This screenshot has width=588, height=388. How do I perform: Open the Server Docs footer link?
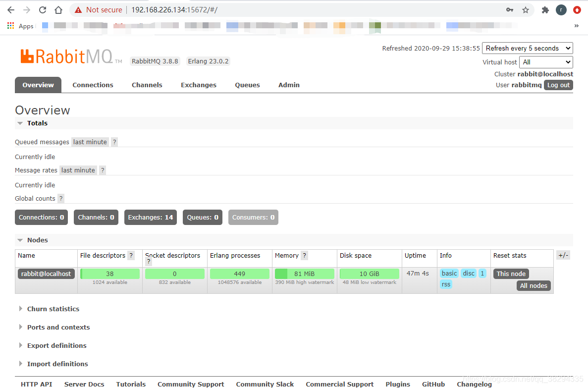click(84, 384)
